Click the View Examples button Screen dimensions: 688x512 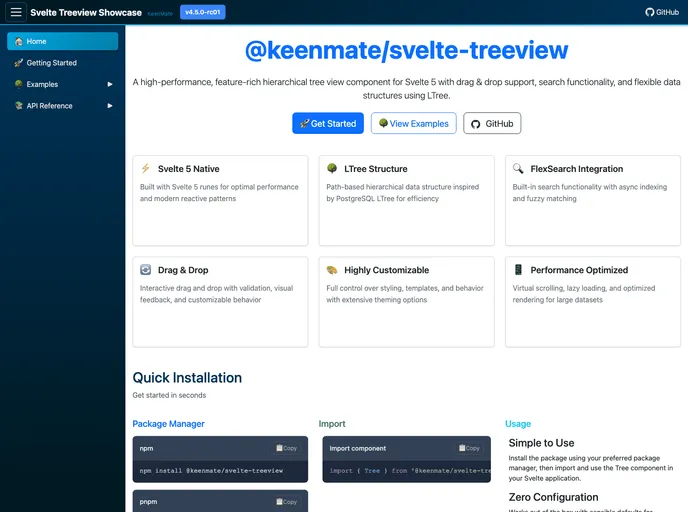pyautogui.click(x=413, y=123)
